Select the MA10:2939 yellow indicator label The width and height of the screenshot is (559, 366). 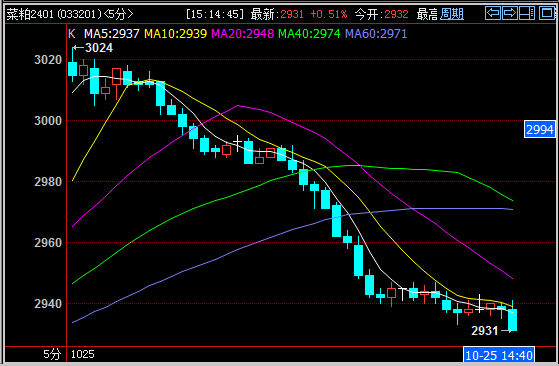click(x=175, y=34)
